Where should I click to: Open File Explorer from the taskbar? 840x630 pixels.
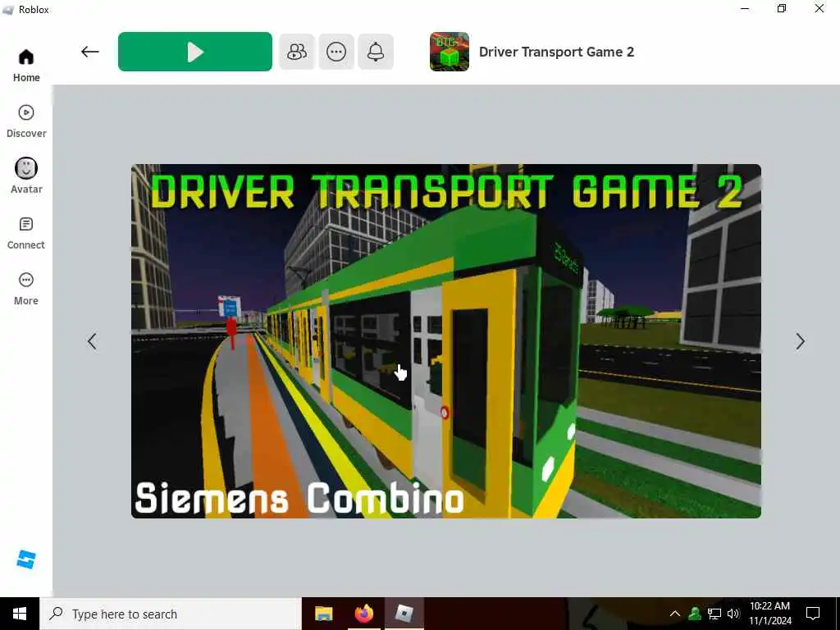[323, 614]
